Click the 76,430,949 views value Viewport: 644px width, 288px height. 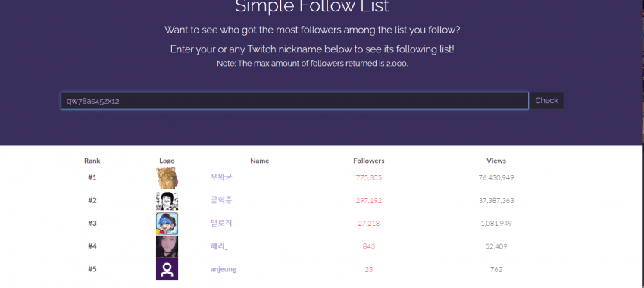click(496, 177)
